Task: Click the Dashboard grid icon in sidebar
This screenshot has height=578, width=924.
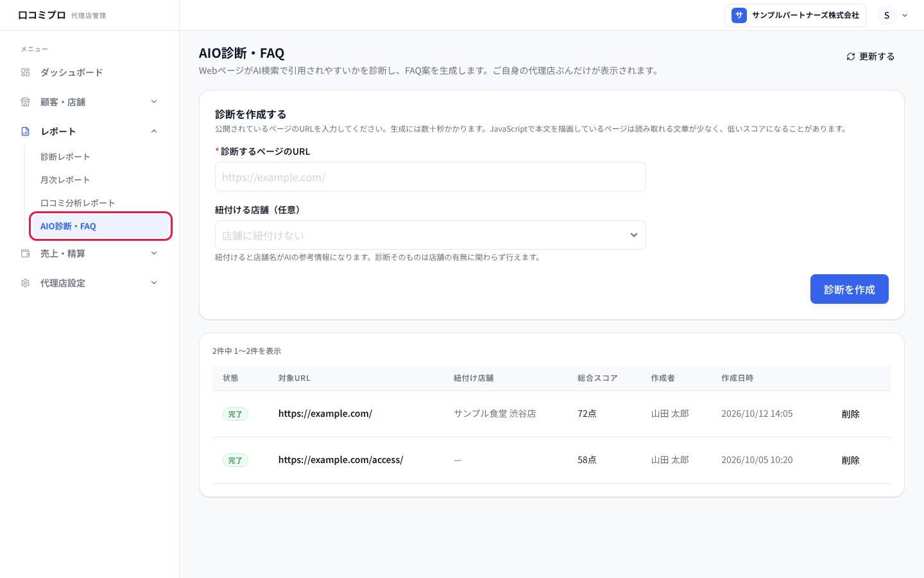Action: [26, 73]
